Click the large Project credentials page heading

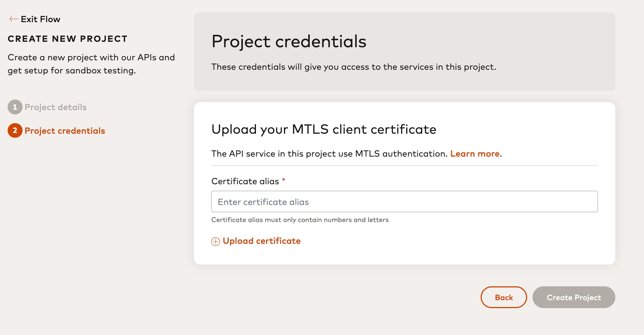[289, 41]
